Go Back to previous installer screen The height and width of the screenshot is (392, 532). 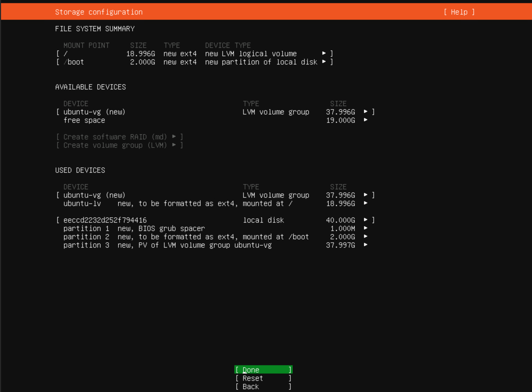point(263,387)
